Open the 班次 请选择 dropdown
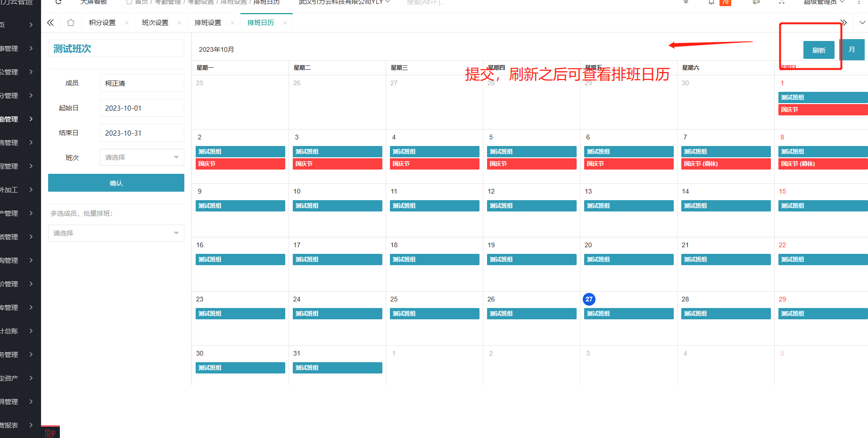This screenshot has height=438, width=868. point(142,157)
